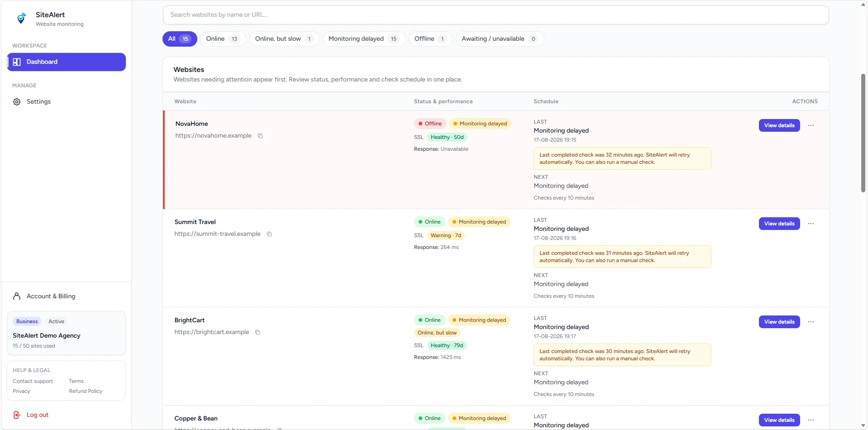Click the 30 minutes ago delay notice
This screenshot has width=868, height=430.
622,355
